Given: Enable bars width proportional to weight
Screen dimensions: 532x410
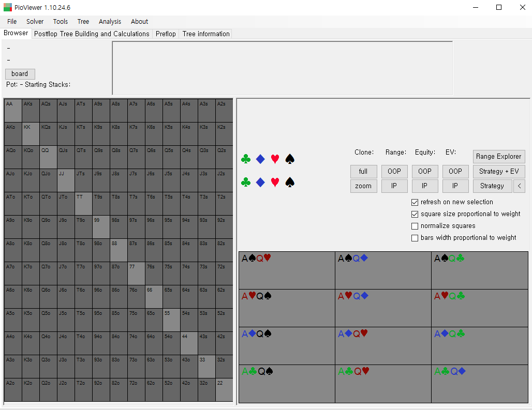Looking at the screenshot, I should (415, 238).
